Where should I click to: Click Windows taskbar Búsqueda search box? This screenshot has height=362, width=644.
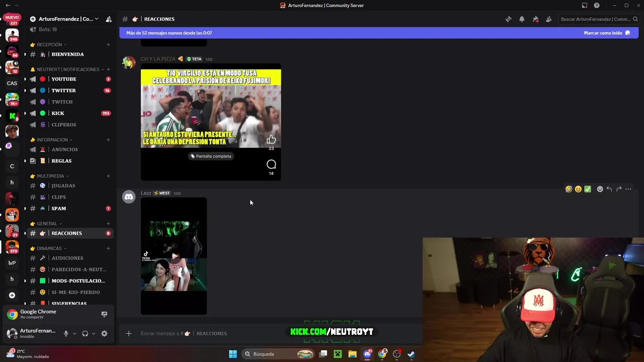(279, 354)
